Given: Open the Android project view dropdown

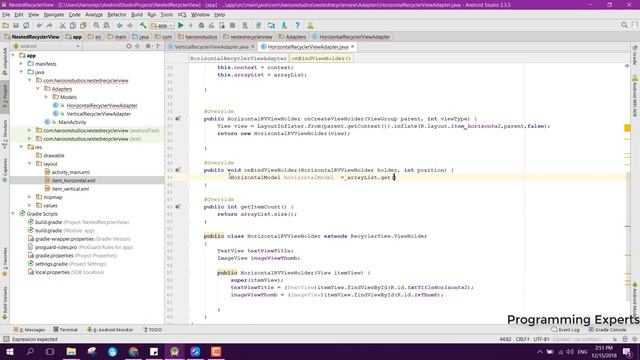Looking at the screenshot, I should pyautogui.click(x=46, y=46).
